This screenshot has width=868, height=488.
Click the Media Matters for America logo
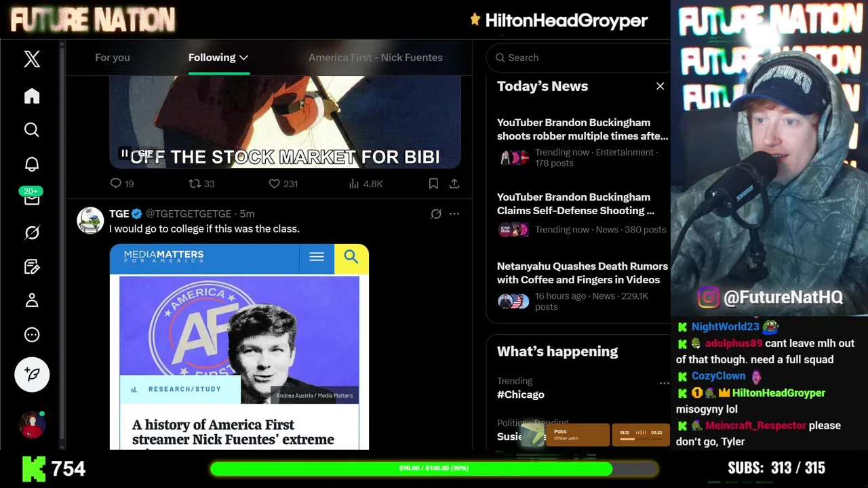(163, 256)
